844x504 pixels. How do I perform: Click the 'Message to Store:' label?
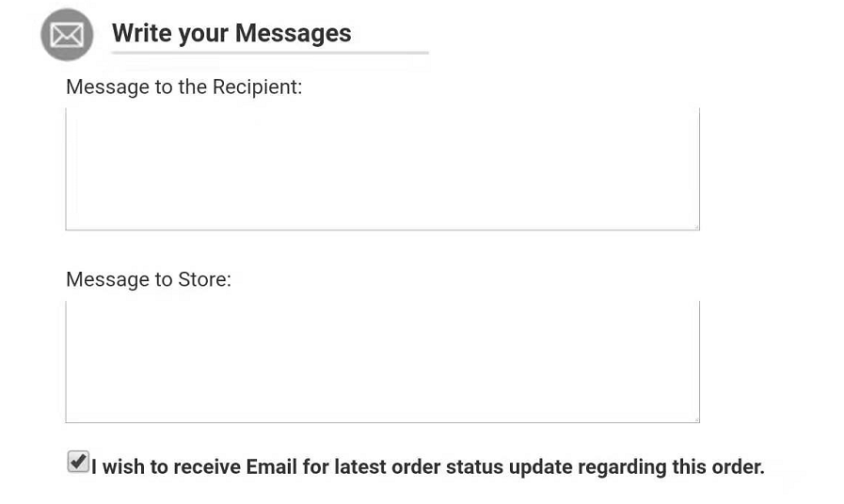149,279
